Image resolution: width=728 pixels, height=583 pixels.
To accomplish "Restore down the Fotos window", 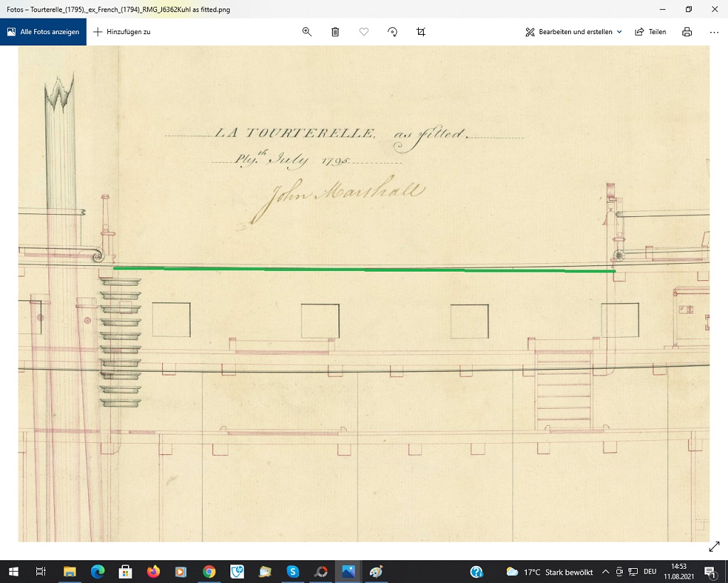I will pyautogui.click(x=688, y=9).
